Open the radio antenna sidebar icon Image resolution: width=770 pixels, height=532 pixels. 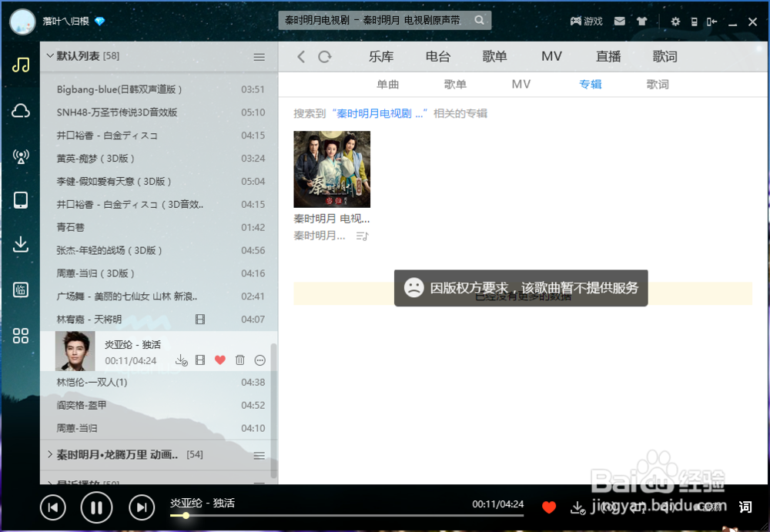(x=21, y=156)
